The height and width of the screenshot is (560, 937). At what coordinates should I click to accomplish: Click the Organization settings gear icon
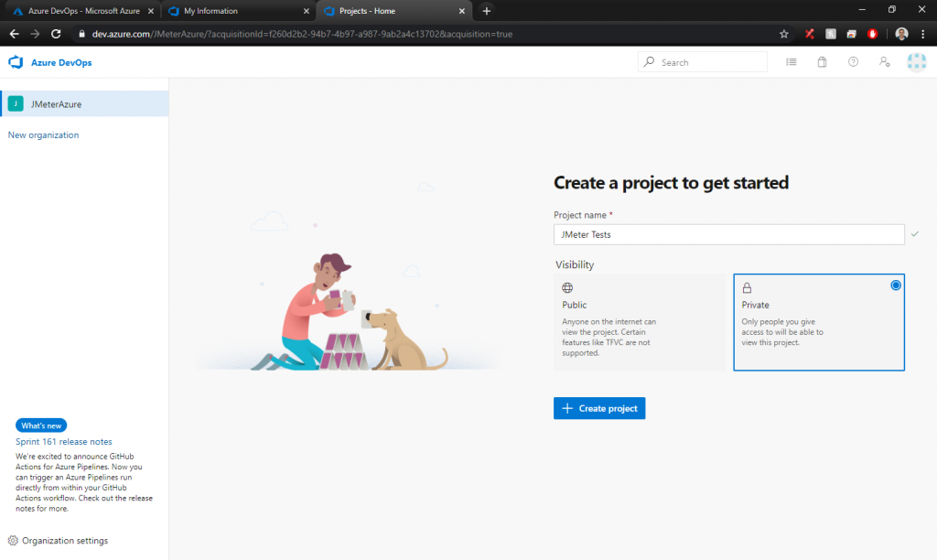pos(13,540)
